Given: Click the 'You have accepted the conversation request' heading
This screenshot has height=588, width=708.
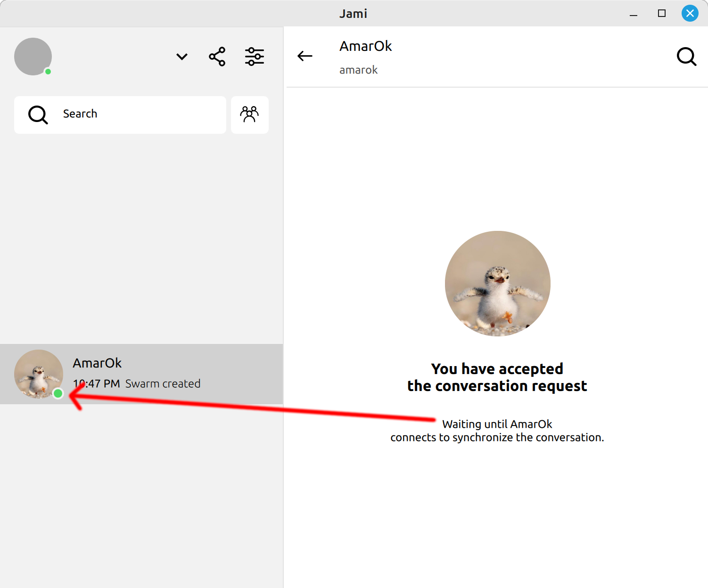Looking at the screenshot, I should pos(497,377).
